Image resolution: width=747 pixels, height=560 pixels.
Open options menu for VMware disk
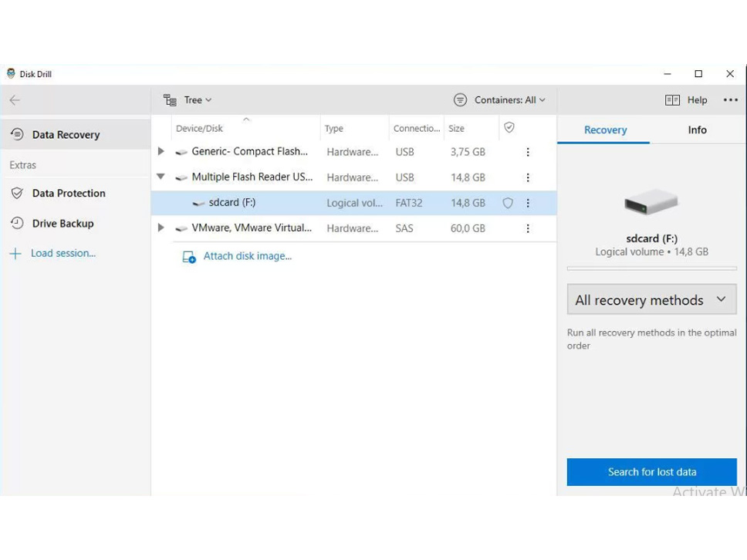(528, 228)
